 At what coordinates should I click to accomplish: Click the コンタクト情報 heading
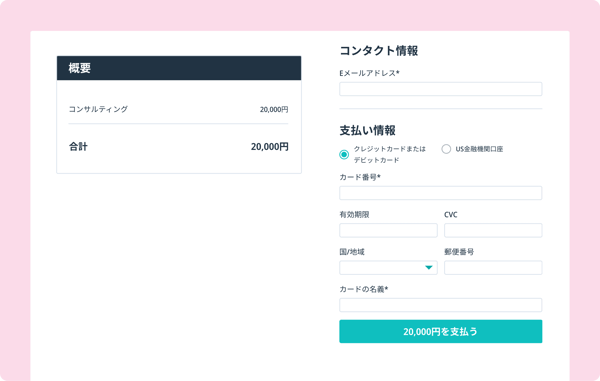378,50
